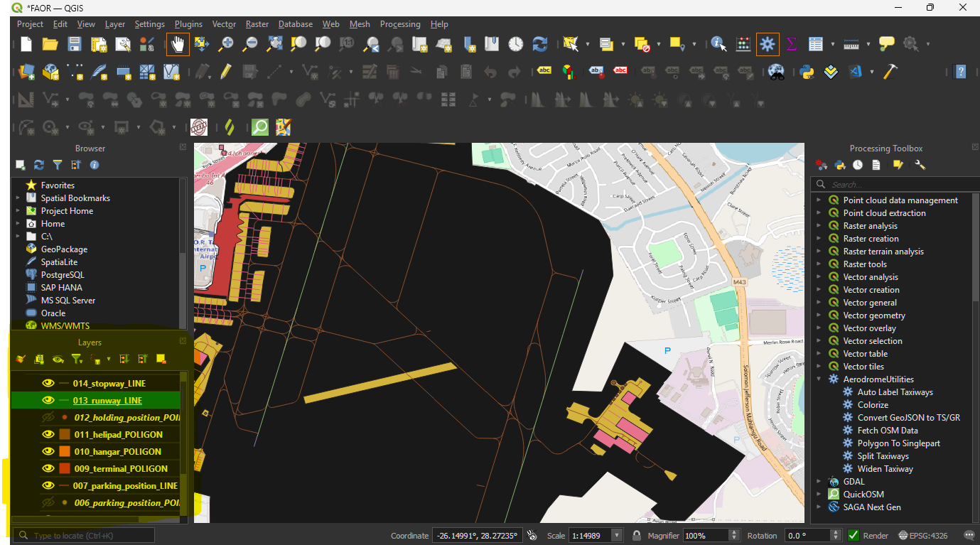Toggle the Render checkbox in status bar
This screenshot has height=545, width=980.
(854, 535)
